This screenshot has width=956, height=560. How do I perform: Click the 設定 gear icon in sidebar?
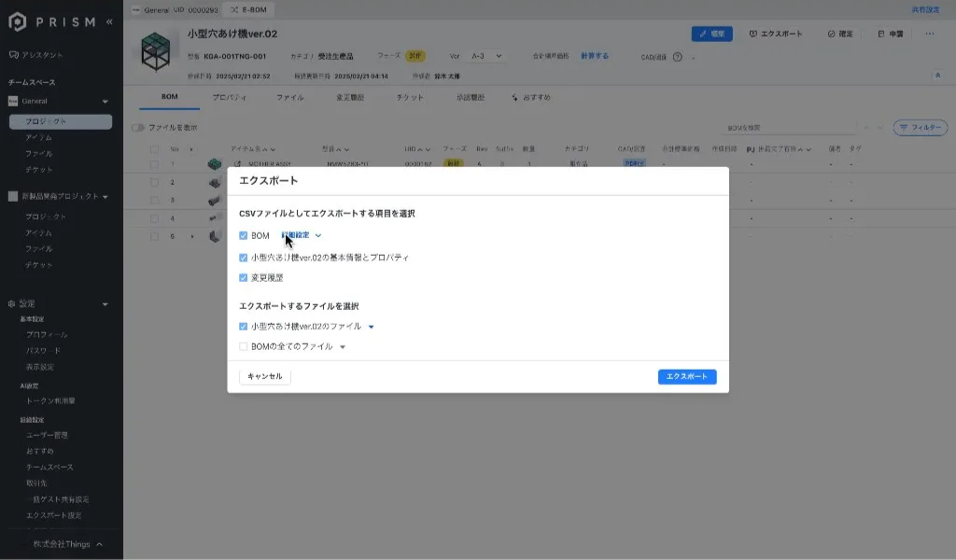(x=12, y=304)
